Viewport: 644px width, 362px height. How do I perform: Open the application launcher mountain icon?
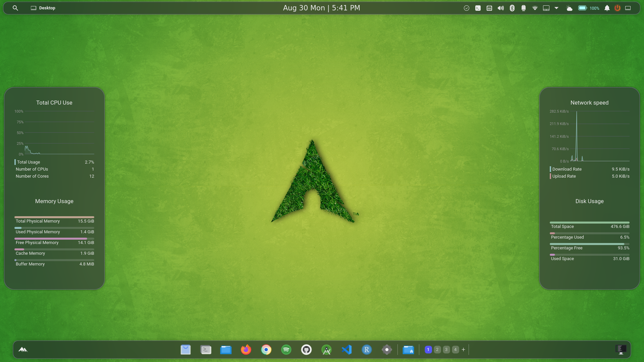point(23,350)
